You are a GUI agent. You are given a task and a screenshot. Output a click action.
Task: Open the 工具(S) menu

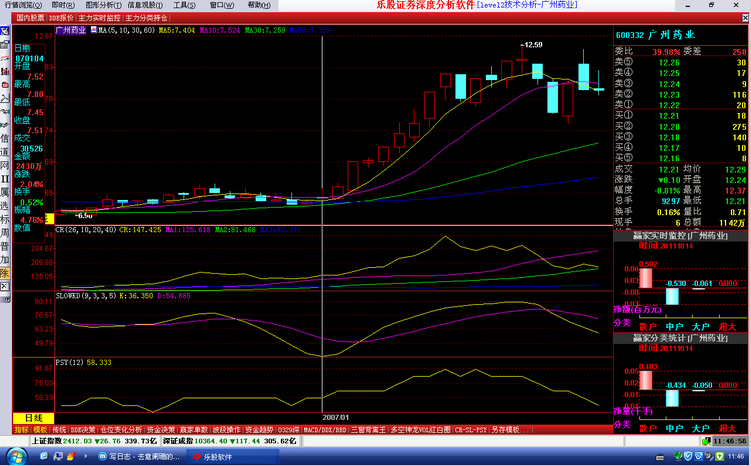click(x=184, y=5)
